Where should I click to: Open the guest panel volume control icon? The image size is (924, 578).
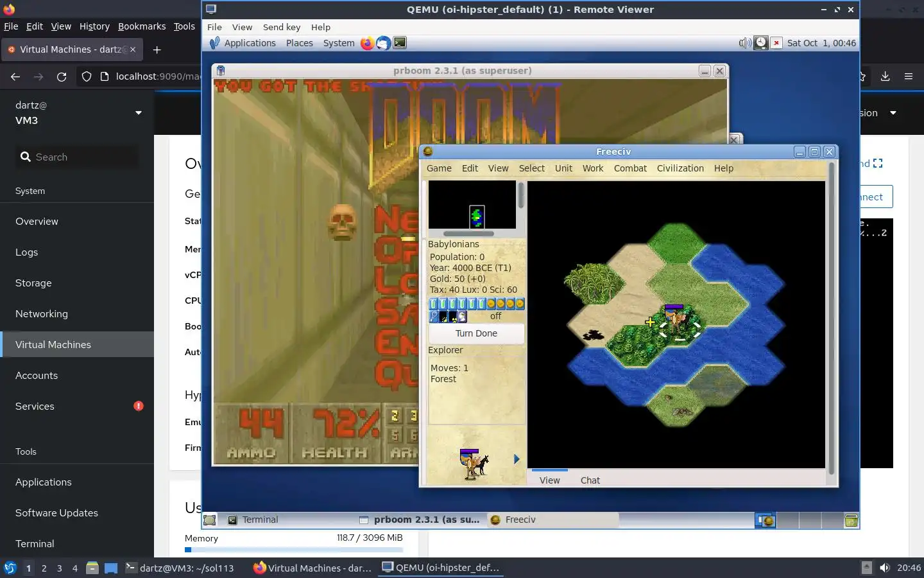tap(744, 43)
